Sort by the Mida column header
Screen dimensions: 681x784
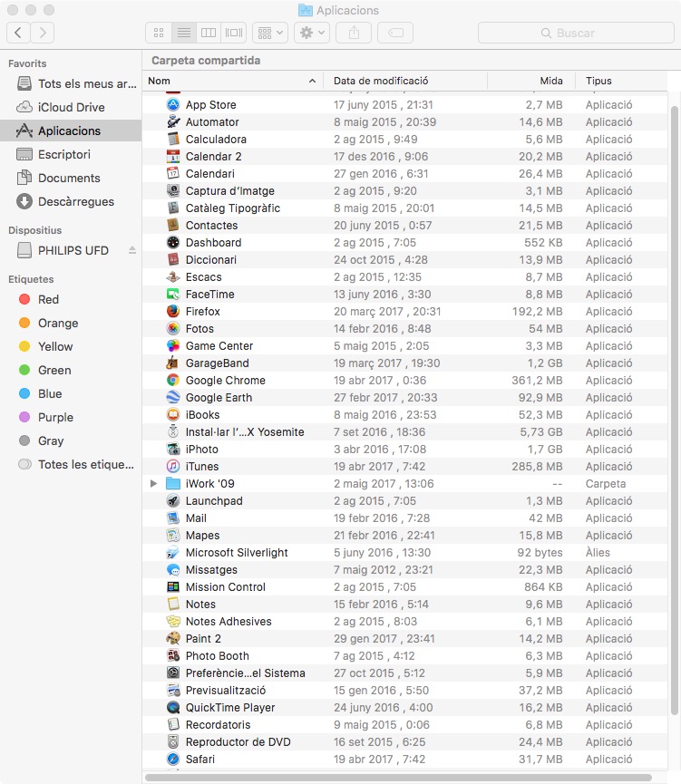point(530,81)
